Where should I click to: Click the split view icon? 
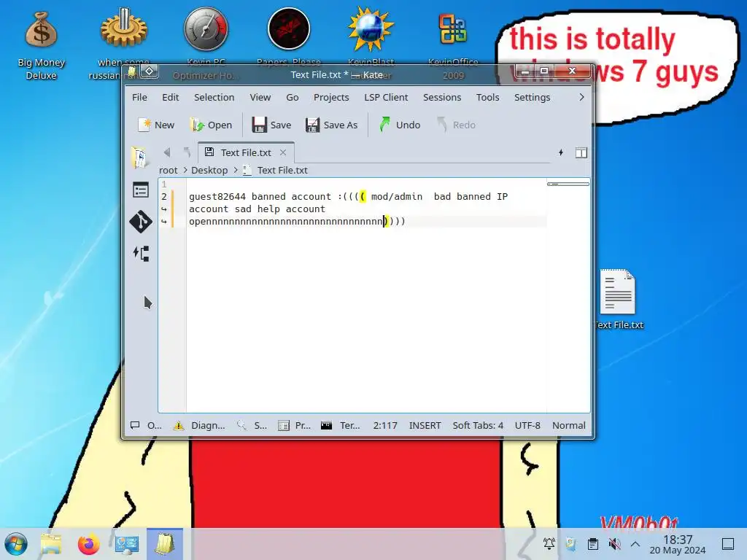[581, 153]
